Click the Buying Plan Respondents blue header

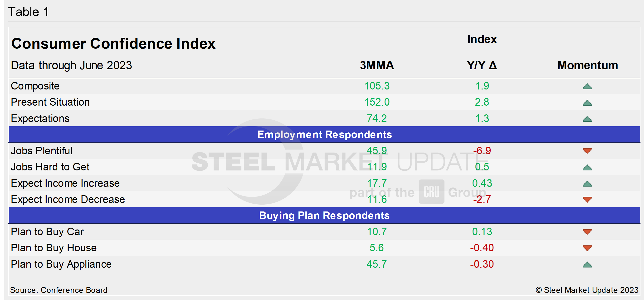click(x=324, y=216)
